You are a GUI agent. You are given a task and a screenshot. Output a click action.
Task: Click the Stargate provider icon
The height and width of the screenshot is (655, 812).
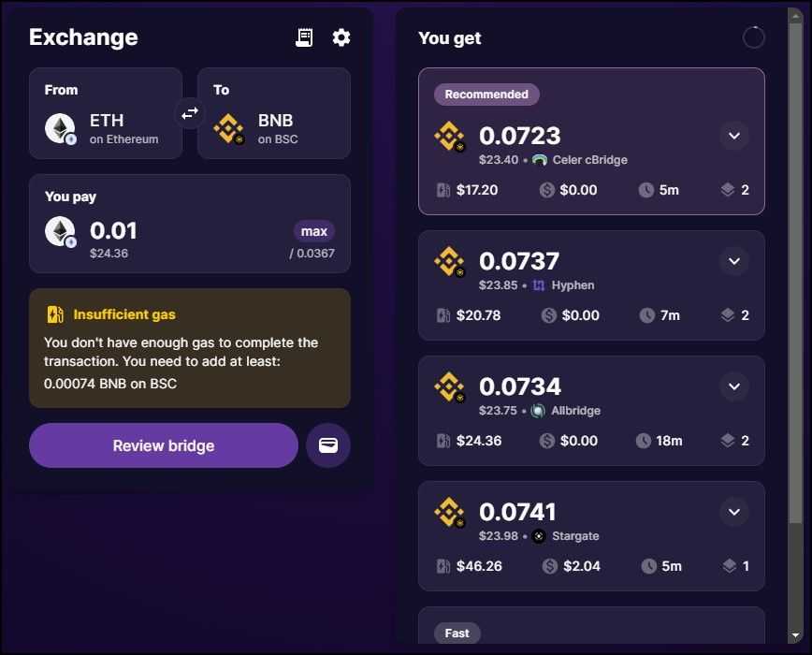(x=540, y=536)
